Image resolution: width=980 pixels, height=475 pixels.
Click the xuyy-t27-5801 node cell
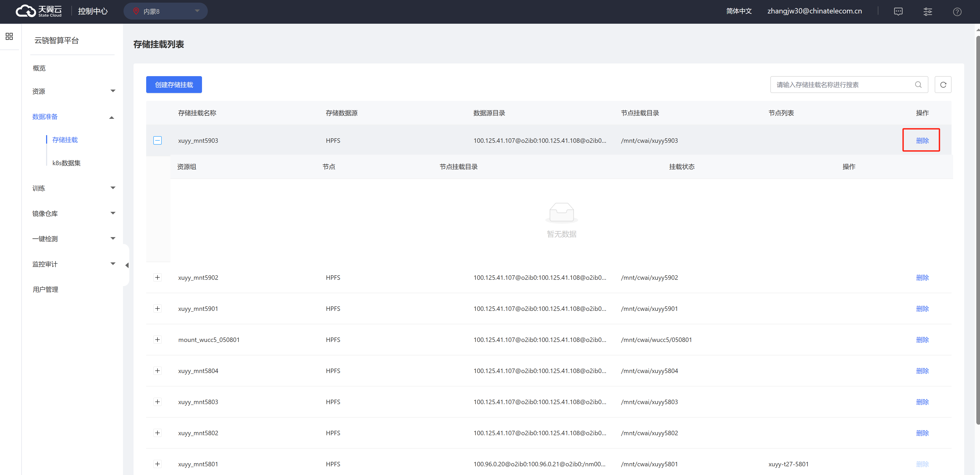click(788, 464)
